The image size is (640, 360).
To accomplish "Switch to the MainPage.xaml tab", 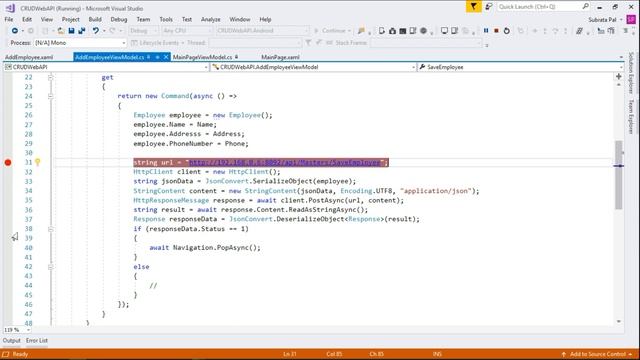I will coord(280,57).
